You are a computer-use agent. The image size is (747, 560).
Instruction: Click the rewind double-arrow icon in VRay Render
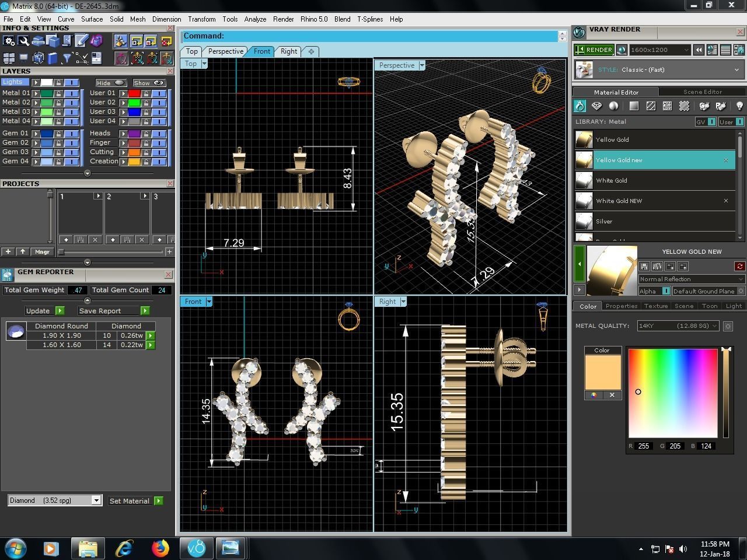tap(699, 50)
